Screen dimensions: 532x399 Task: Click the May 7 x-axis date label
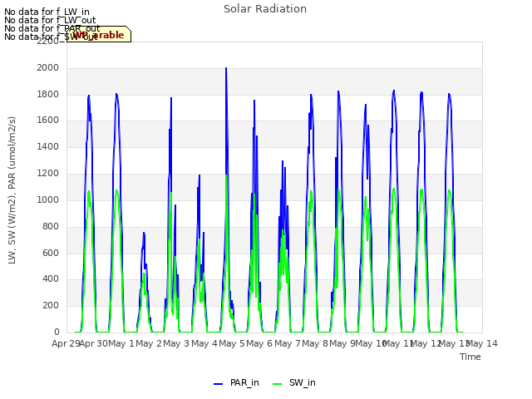tap(287, 343)
